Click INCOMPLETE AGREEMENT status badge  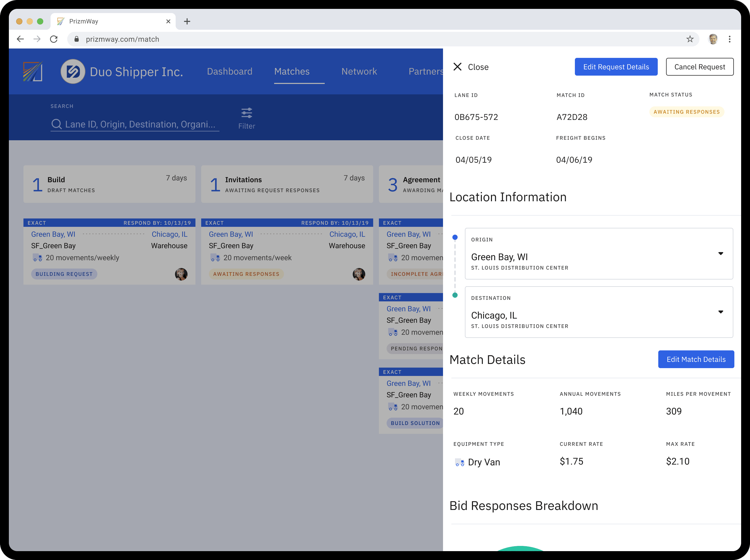click(x=415, y=274)
